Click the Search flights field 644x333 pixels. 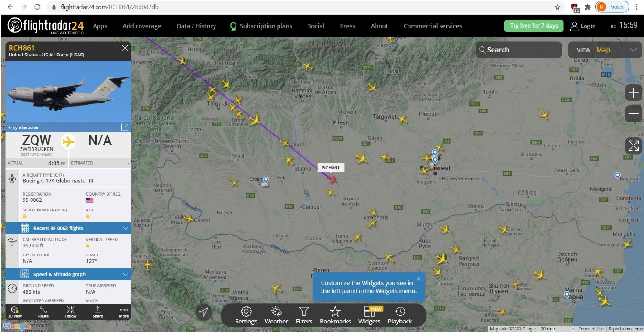point(518,50)
